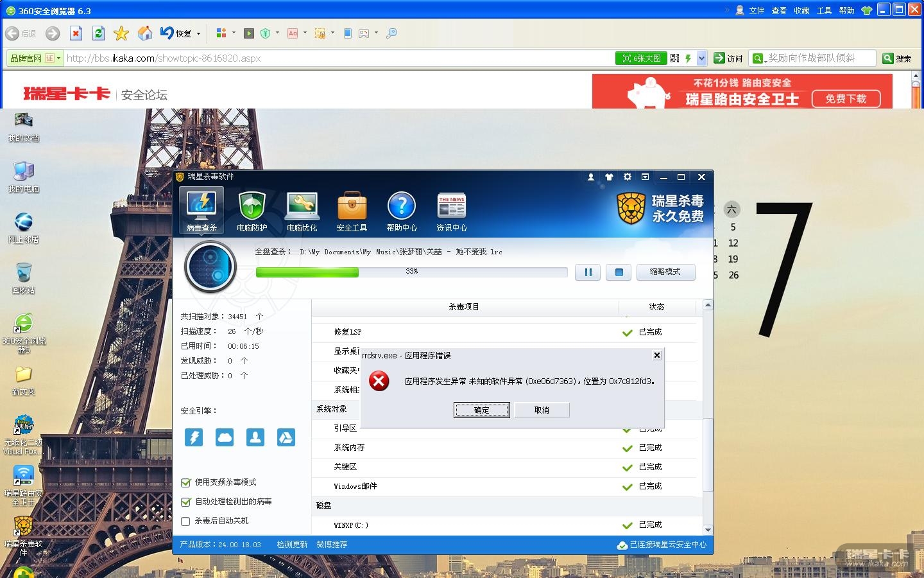Open the Rising title bar dropdown menu
Viewport: 924px width, 578px height.
point(646,177)
